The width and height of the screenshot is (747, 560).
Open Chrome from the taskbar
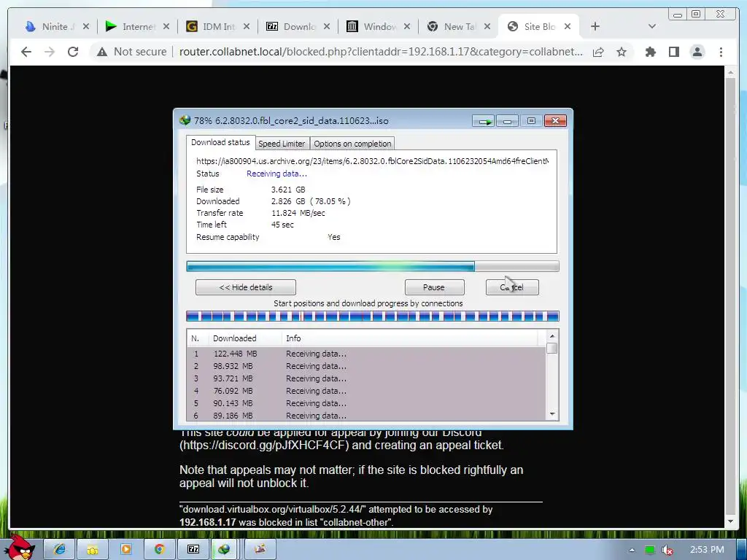pyautogui.click(x=159, y=549)
